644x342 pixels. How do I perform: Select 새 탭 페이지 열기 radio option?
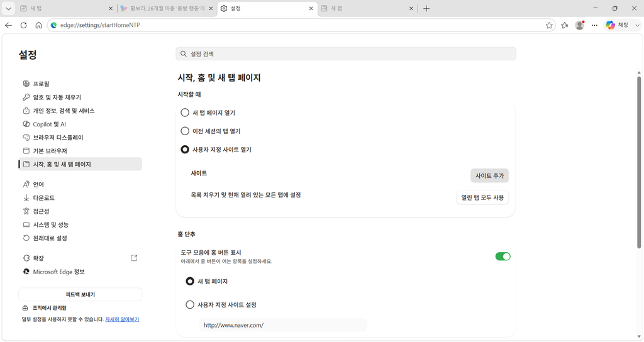pyautogui.click(x=186, y=113)
